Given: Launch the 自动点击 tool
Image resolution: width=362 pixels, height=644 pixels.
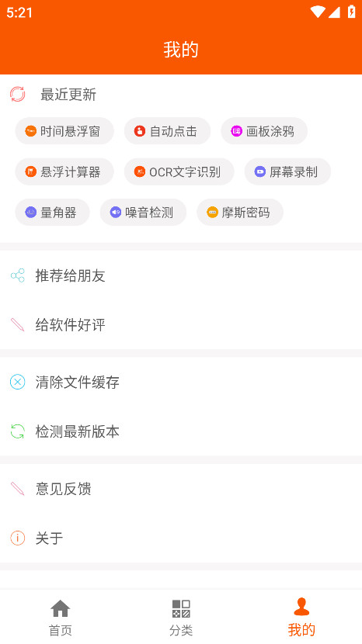Looking at the screenshot, I should pyautogui.click(x=168, y=131).
